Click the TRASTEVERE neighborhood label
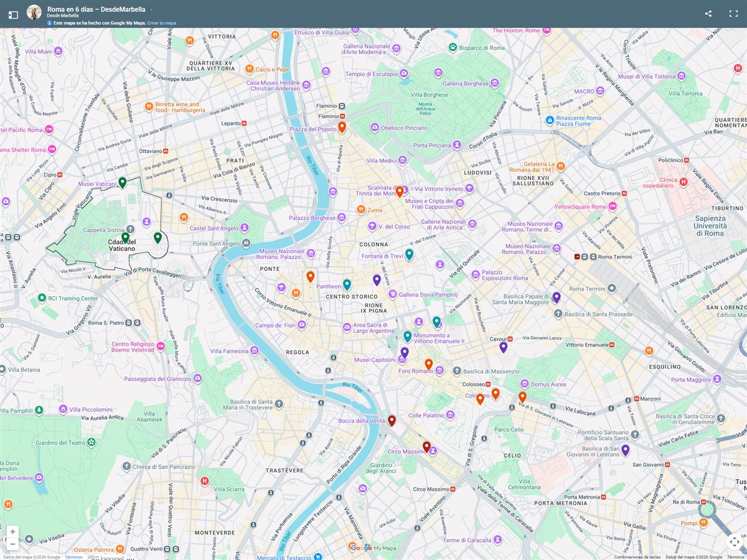Image resolution: width=747 pixels, height=560 pixels. coord(284,470)
